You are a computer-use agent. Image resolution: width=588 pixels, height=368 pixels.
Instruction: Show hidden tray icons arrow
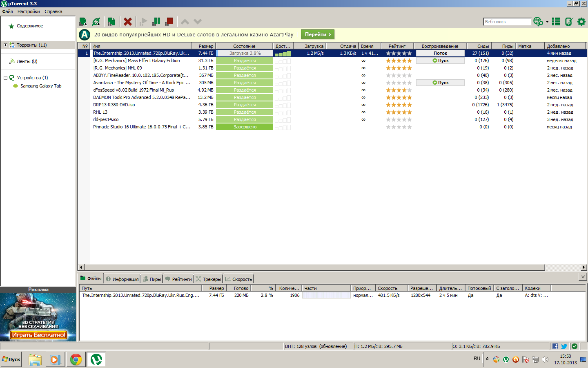(x=487, y=359)
